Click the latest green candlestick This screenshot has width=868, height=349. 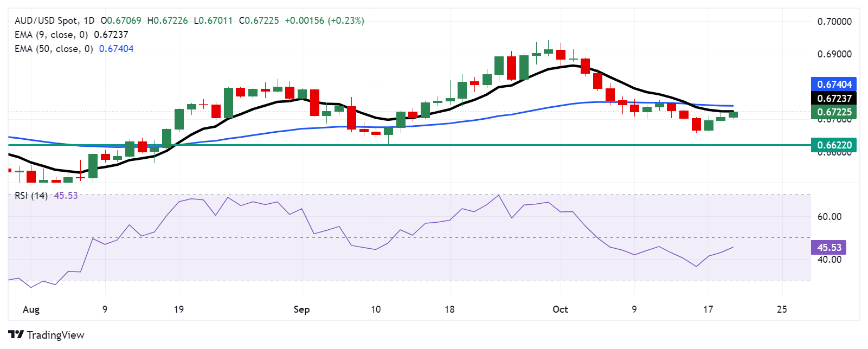coord(733,114)
